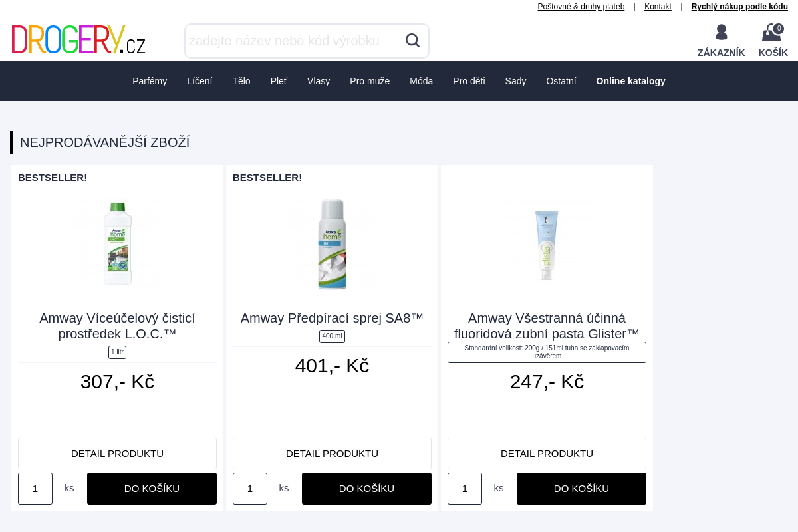798x532 pixels.
Task: Click the magnifier search icon
Action: click(412, 41)
